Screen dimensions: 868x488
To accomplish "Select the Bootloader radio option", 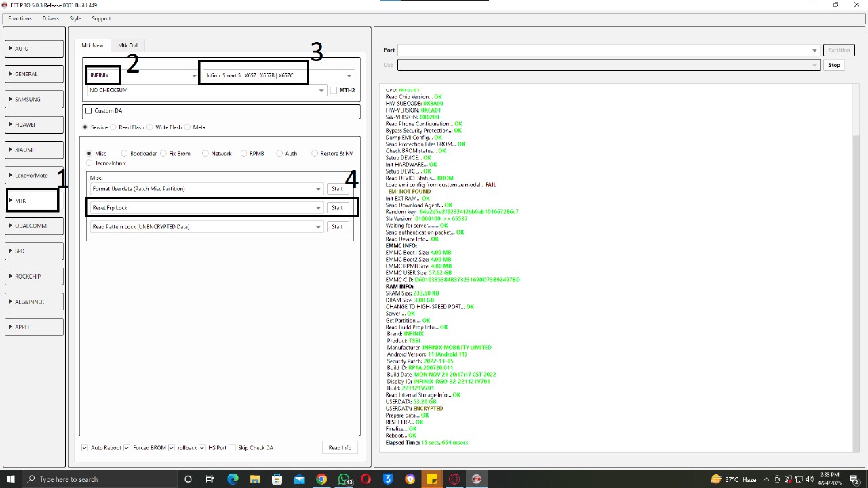I will click(x=124, y=154).
